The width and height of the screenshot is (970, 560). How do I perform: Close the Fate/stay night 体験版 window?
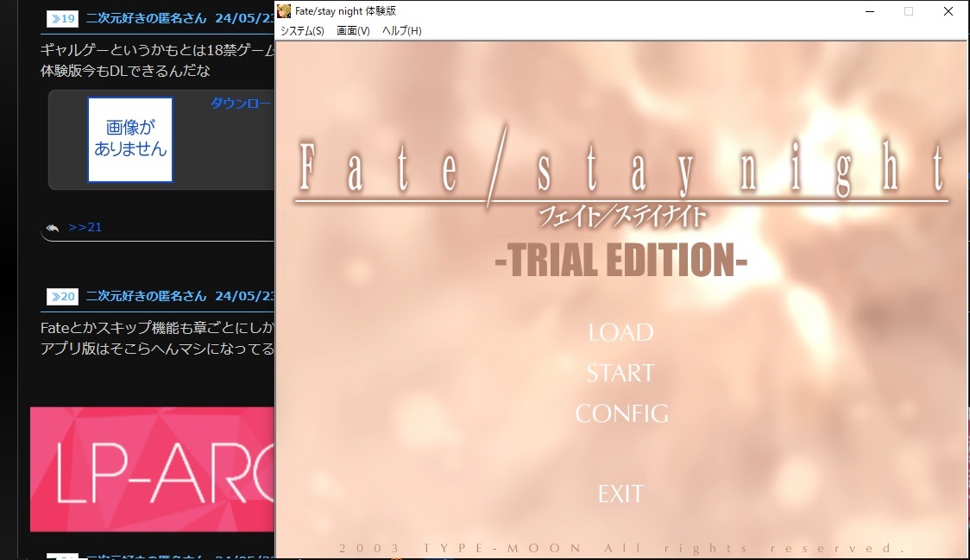point(948,11)
